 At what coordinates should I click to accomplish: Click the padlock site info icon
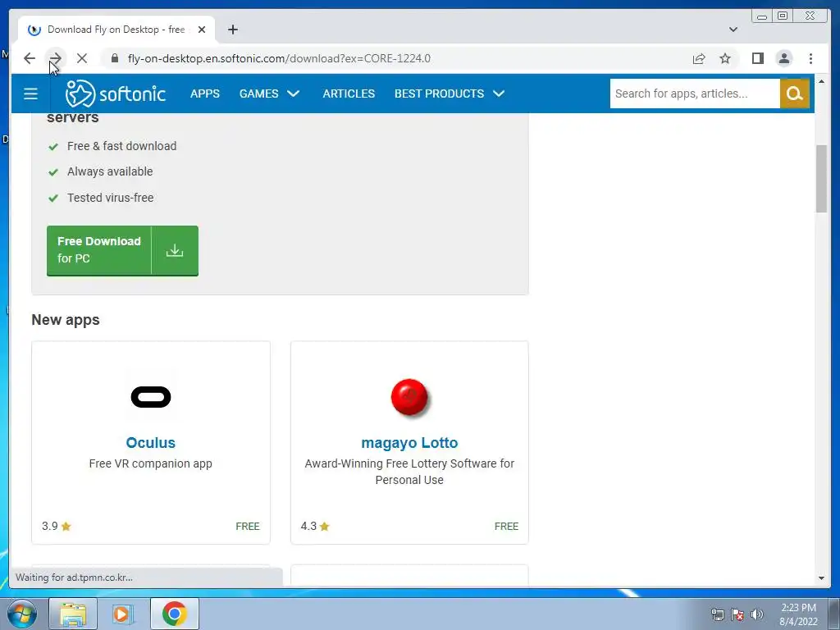tap(115, 58)
